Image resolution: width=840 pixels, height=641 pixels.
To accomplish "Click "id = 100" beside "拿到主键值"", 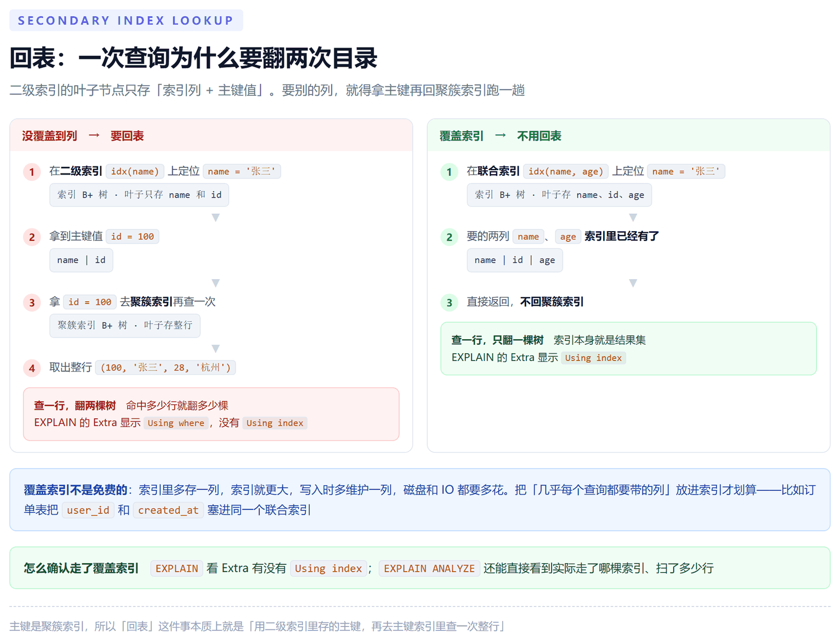I will point(133,236).
